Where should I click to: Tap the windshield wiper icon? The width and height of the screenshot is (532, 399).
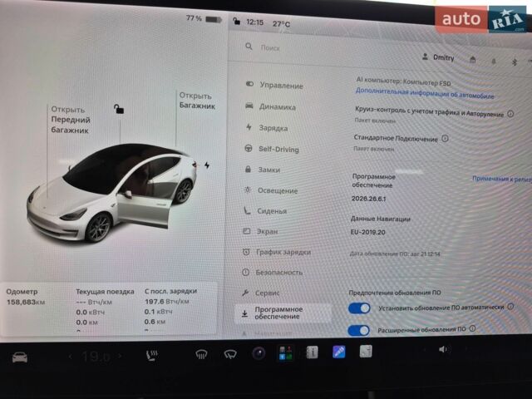(x=230, y=355)
